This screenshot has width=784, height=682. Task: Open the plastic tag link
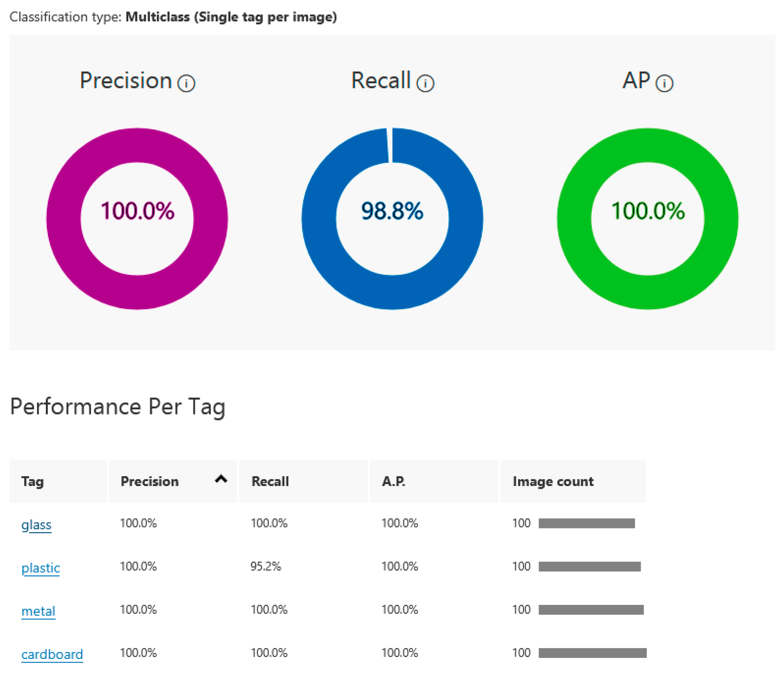point(40,568)
